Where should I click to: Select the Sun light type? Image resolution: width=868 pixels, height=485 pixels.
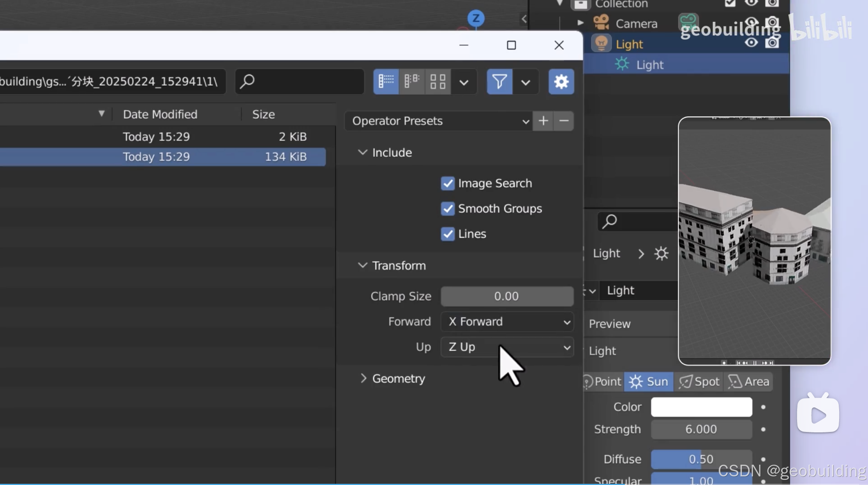pyautogui.click(x=649, y=381)
